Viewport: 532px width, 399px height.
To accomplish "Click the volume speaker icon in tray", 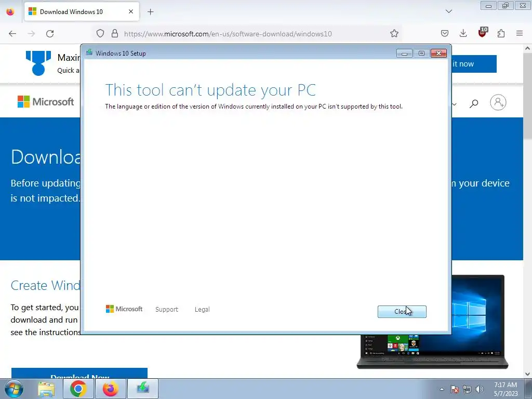I will pos(480,389).
